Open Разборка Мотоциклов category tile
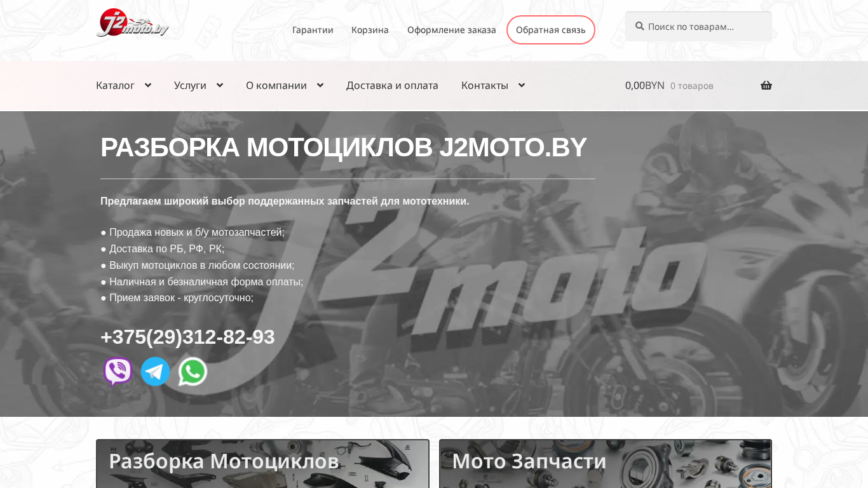Image resolution: width=868 pixels, height=488 pixels. [262, 463]
